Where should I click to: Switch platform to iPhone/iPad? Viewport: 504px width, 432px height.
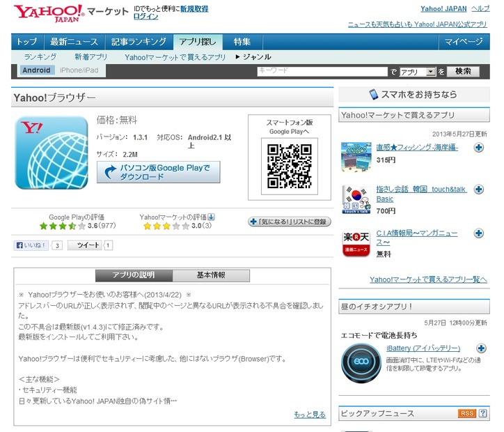tap(79, 70)
